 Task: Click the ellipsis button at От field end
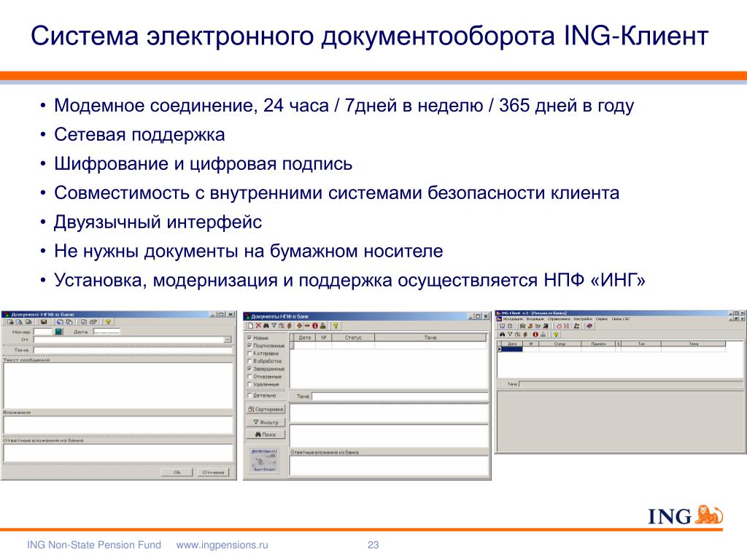click(228, 340)
